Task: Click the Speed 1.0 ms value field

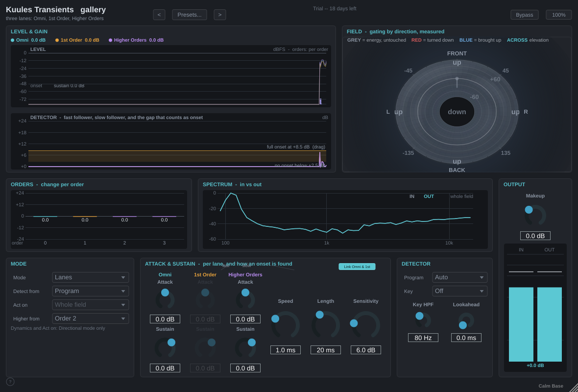Action: click(x=285, y=350)
